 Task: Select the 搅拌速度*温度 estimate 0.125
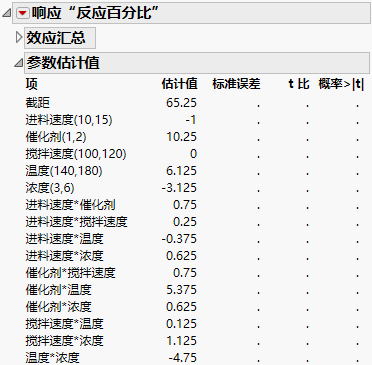(x=182, y=324)
